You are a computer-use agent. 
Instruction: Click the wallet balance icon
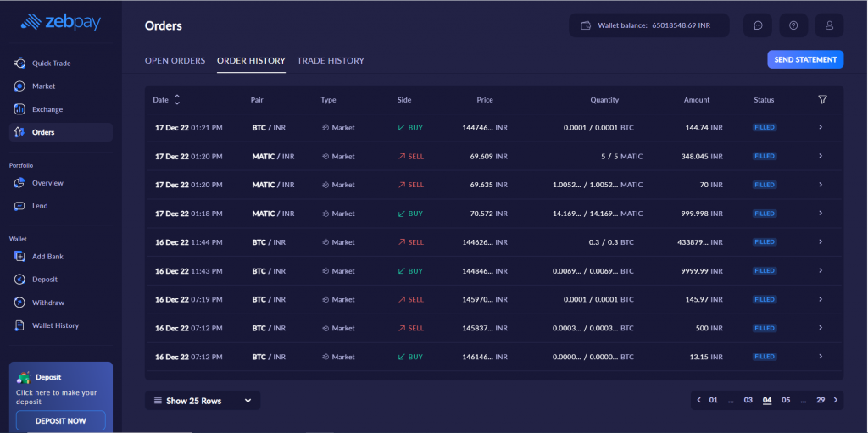click(x=585, y=25)
